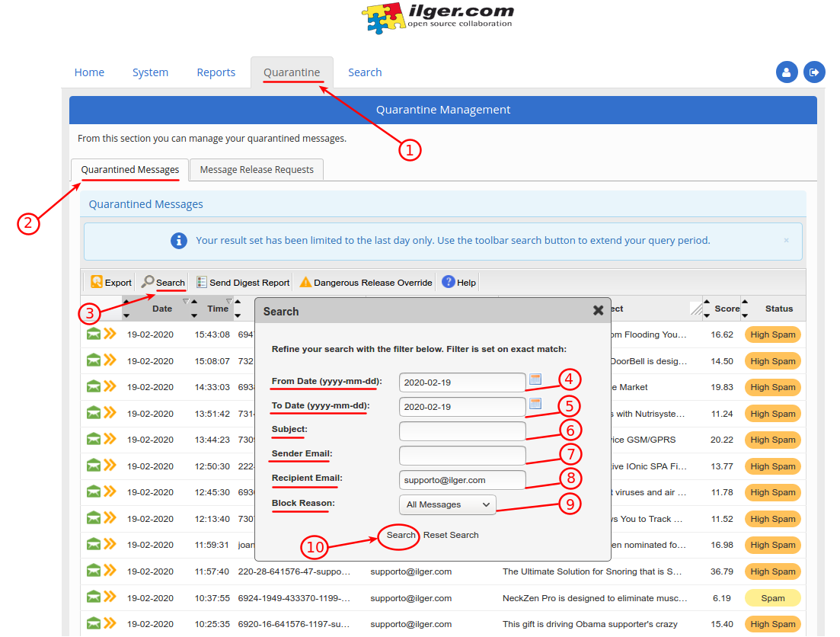840x637 pixels.
Task: Open calendar picker for To Date
Action: [x=535, y=403]
